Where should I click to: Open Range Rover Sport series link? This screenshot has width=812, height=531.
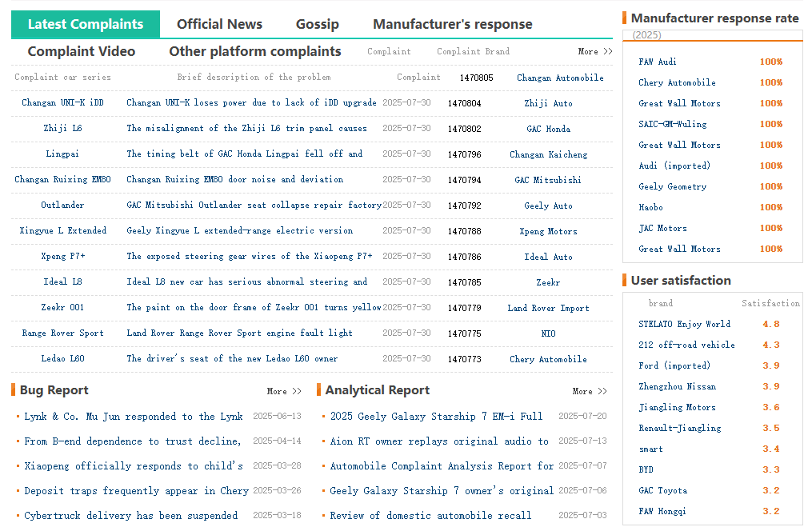coord(62,333)
